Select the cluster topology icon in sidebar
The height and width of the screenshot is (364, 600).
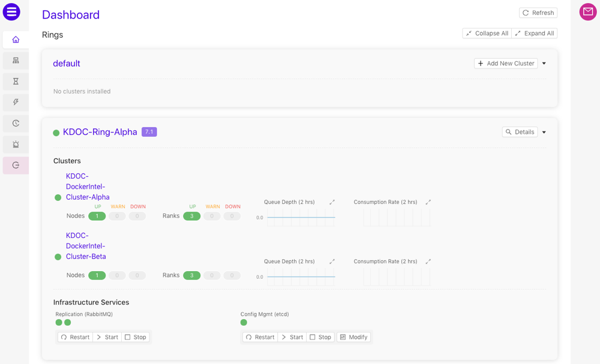15,60
